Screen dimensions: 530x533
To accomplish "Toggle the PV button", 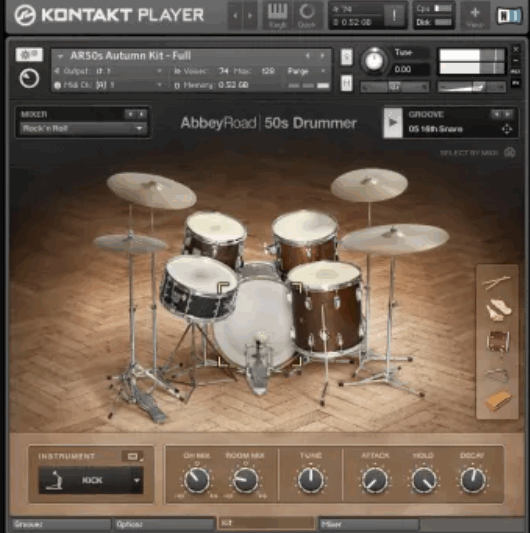I will point(515,83).
